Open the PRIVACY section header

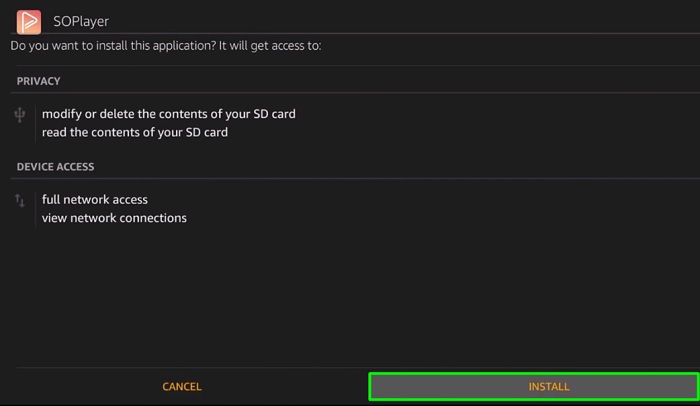tap(38, 81)
